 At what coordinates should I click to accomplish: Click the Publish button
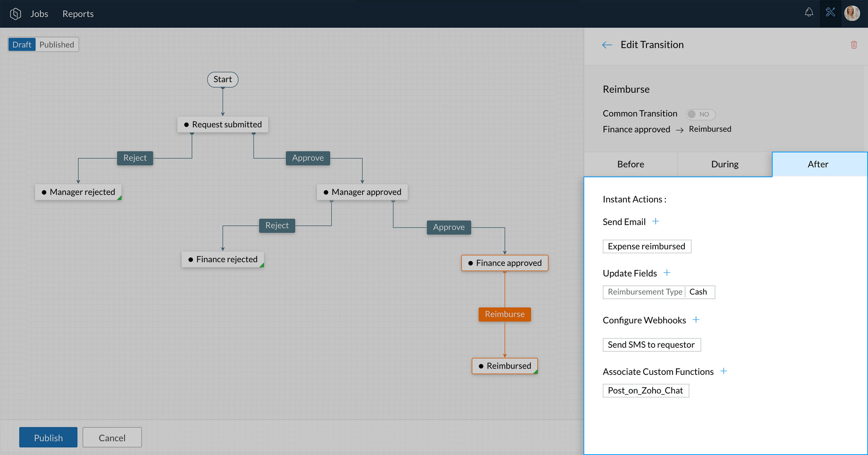click(48, 438)
